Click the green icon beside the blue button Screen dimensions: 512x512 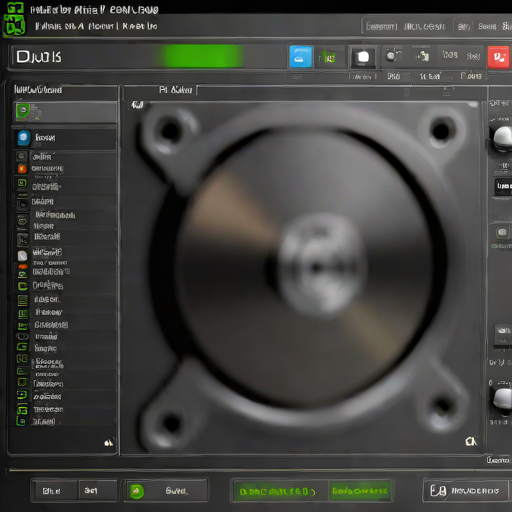328,57
